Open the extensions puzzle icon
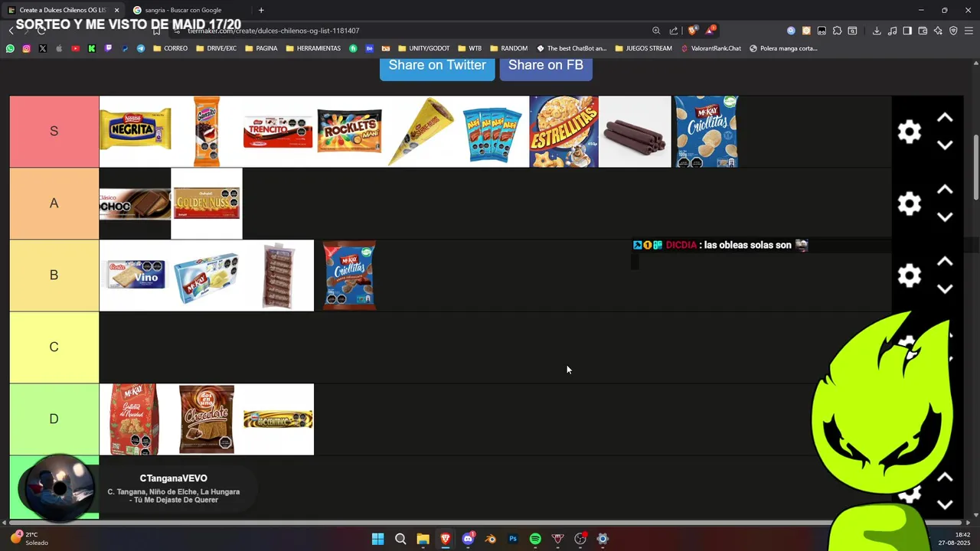The height and width of the screenshot is (551, 980). (837, 31)
